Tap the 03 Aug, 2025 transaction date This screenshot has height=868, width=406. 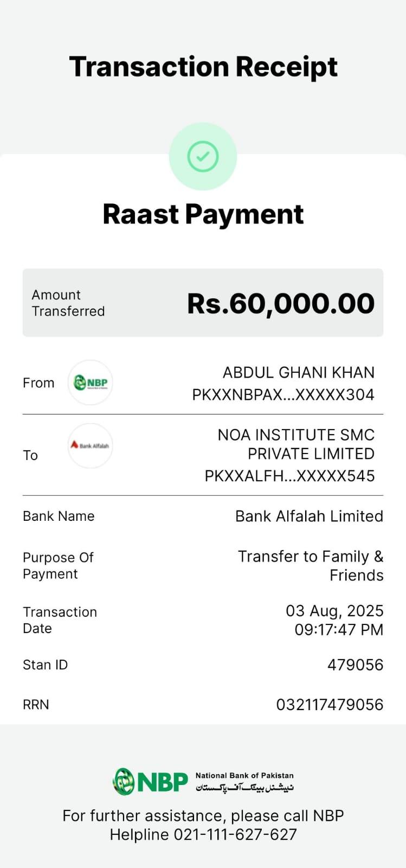334,611
